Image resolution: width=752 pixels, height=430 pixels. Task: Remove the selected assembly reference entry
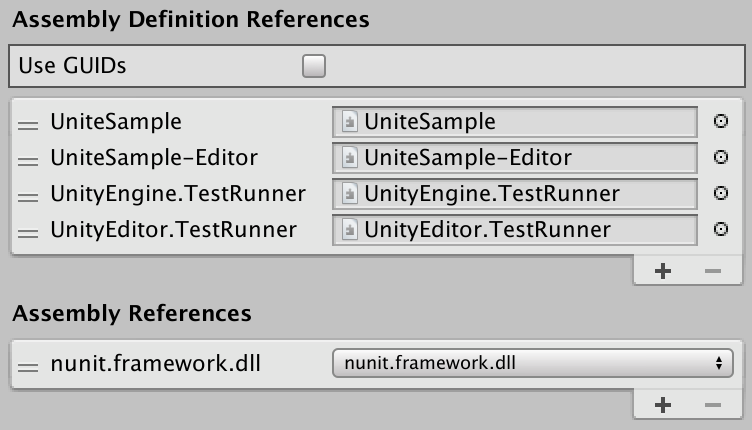point(713,406)
